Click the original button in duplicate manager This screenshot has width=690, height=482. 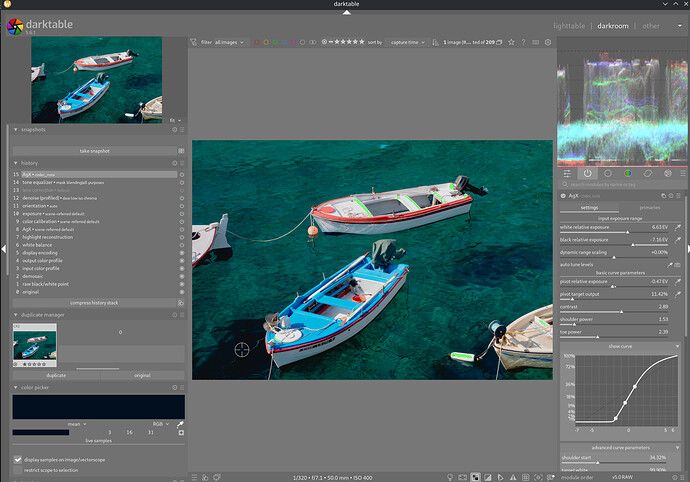142,375
